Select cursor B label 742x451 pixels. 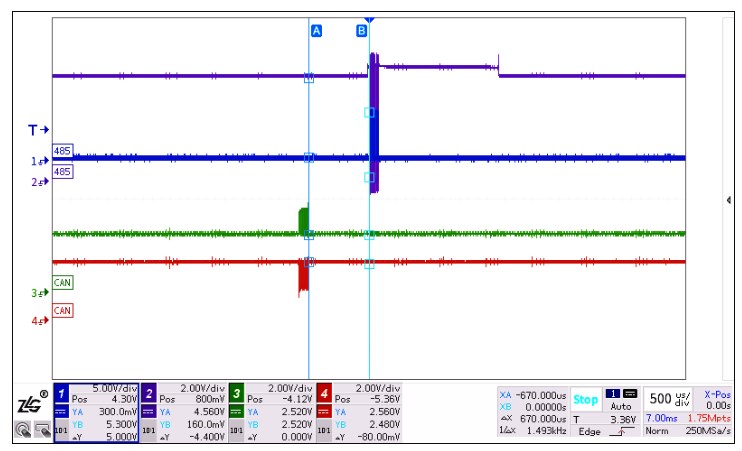pos(362,31)
